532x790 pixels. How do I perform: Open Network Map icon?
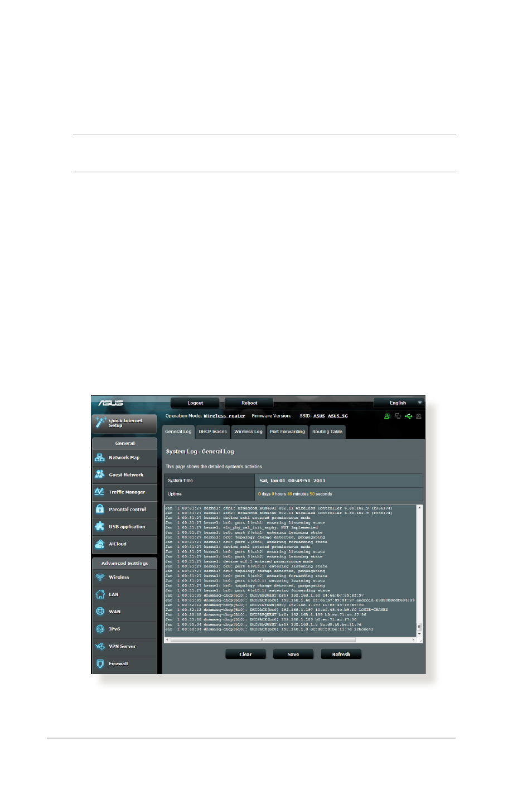pyautogui.click(x=100, y=458)
